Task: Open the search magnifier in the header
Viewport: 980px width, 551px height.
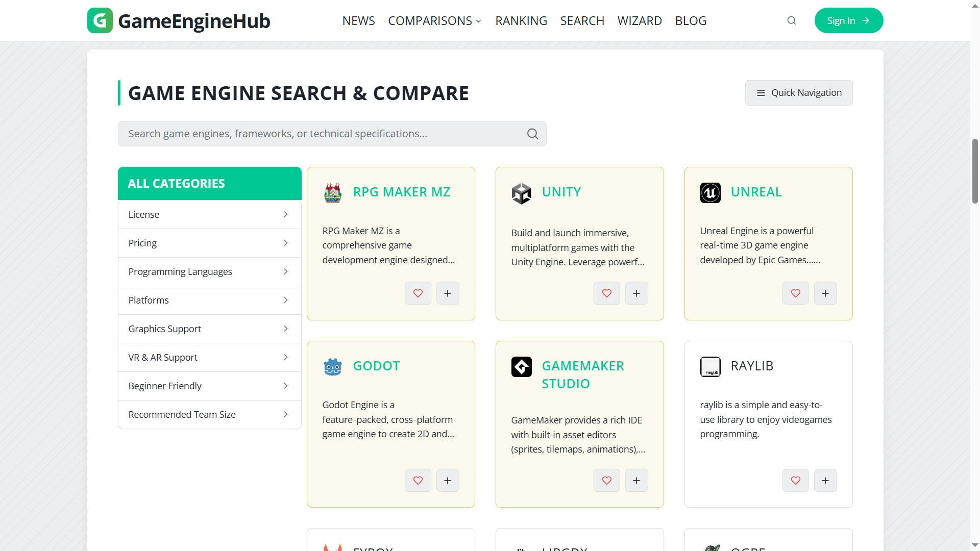Action: pyautogui.click(x=791, y=20)
